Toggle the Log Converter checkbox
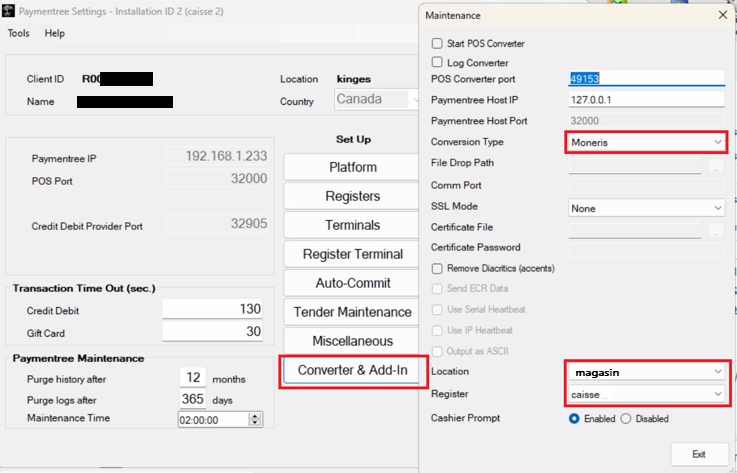 (x=437, y=62)
